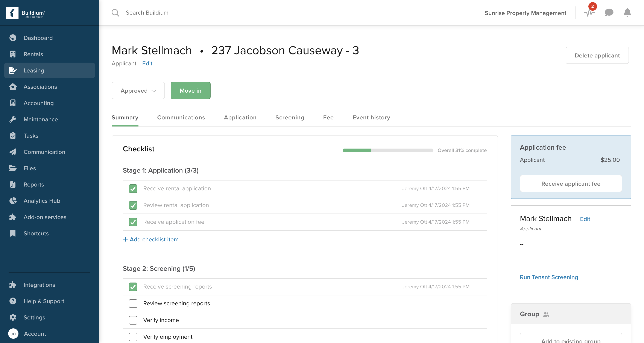Click the Integrations puzzle-piece icon

coord(13,285)
